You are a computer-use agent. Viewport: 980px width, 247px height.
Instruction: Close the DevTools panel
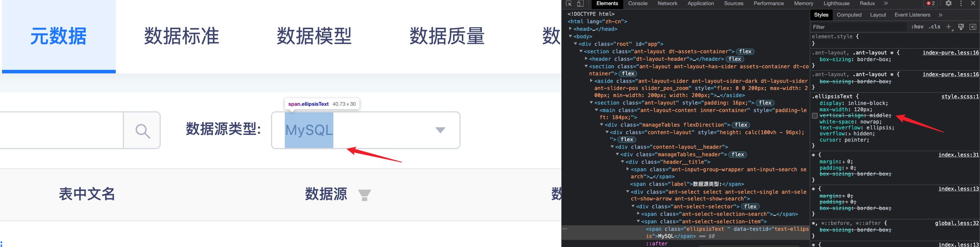[x=973, y=4]
